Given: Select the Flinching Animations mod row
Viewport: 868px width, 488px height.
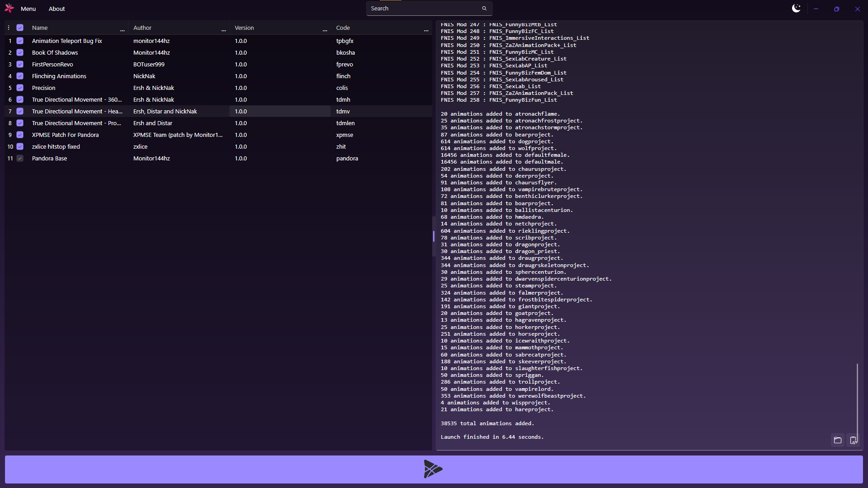Looking at the screenshot, I should tap(59, 76).
